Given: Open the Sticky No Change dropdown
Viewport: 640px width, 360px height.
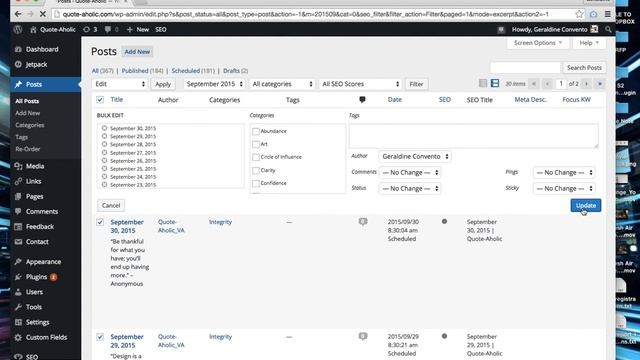Looking at the screenshot, I should coord(564,188).
